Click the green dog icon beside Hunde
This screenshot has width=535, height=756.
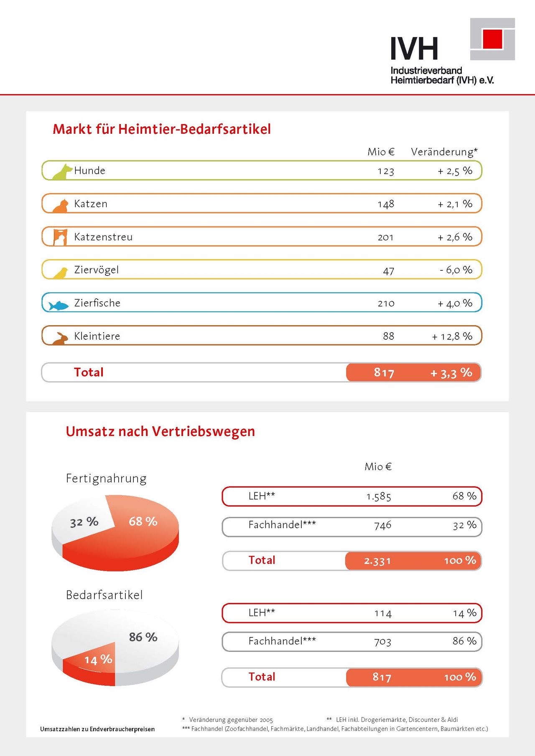62,172
